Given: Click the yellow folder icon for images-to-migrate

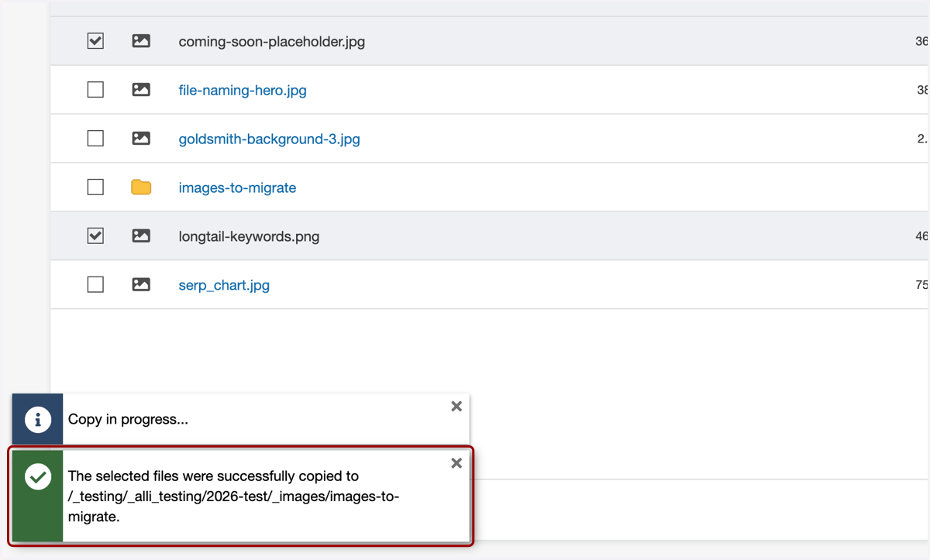Looking at the screenshot, I should (x=141, y=187).
